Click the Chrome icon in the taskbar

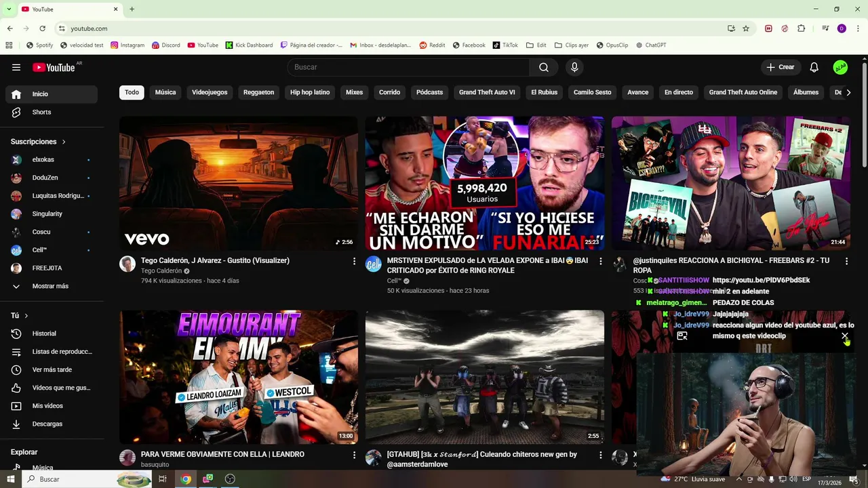point(186,479)
